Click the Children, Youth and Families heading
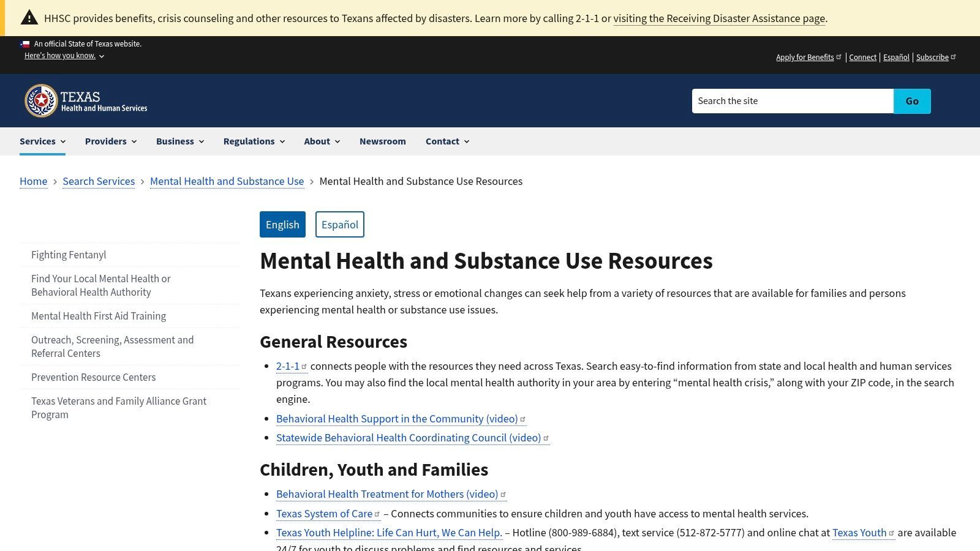Image resolution: width=980 pixels, height=551 pixels. [374, 470]
